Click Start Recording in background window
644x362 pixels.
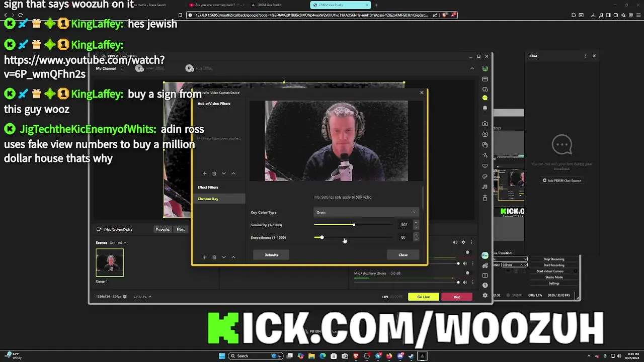[x=554, y=265]
